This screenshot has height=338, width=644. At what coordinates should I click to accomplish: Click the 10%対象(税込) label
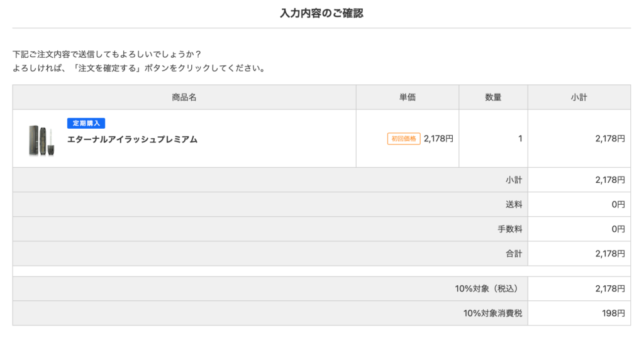pos(489,289)
